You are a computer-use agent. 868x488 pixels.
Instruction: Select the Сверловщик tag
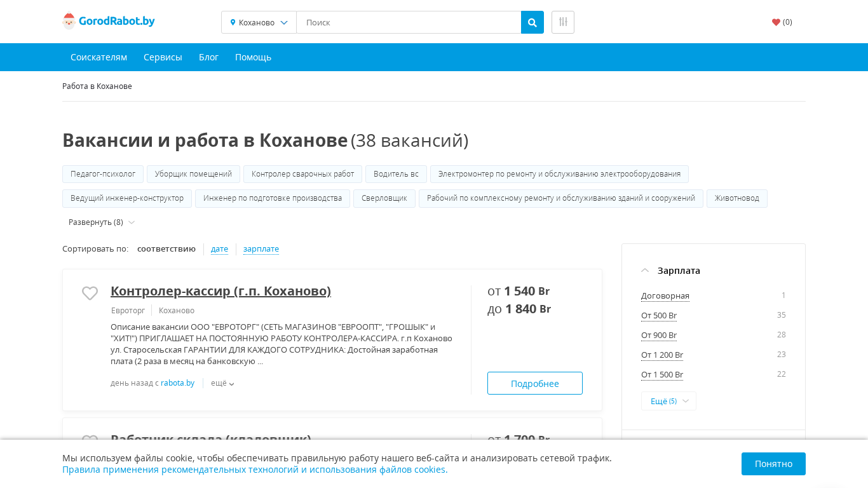tap(384, 198)
